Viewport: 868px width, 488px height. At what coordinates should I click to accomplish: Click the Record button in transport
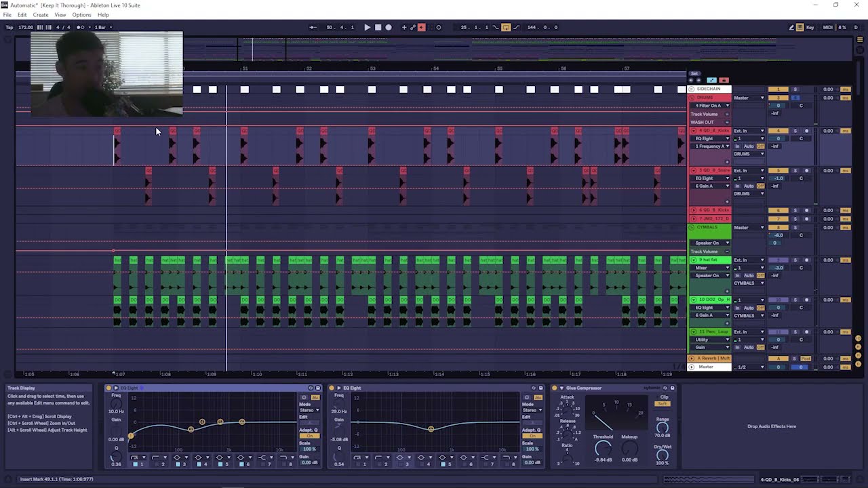(x=388, y=27)
